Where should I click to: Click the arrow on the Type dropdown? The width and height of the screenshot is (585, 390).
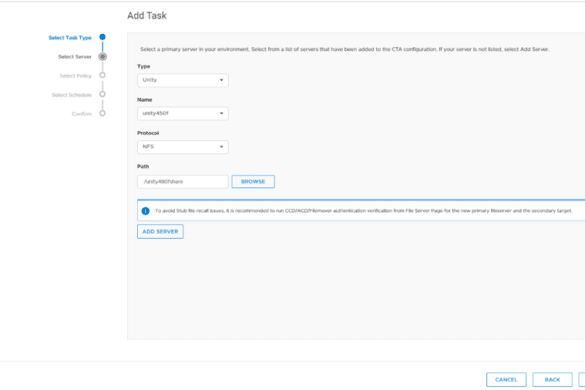[221, 80]
